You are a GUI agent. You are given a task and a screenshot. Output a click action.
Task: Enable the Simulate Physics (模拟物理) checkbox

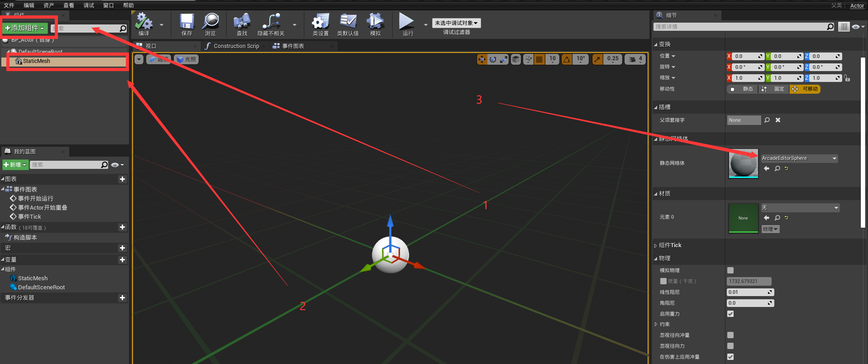point(730,270)
